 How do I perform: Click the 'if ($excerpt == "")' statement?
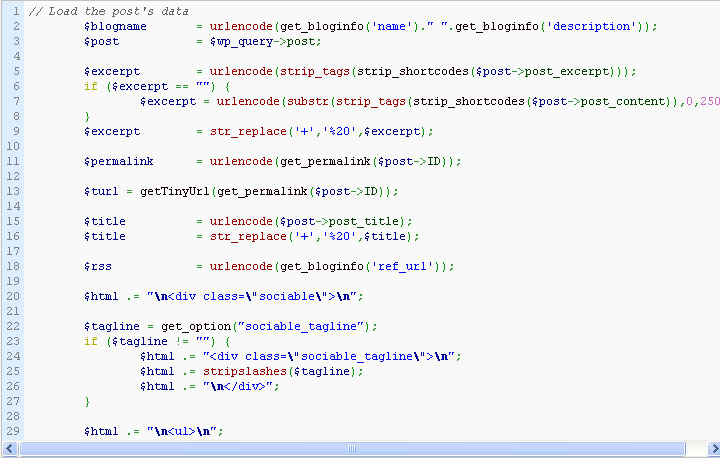[150, 87]
